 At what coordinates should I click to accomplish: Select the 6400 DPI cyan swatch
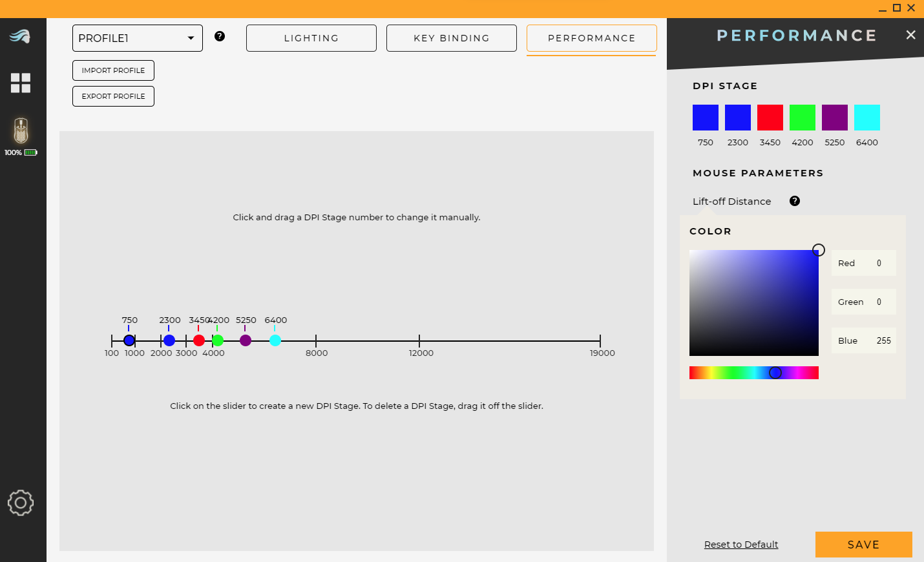867,118
